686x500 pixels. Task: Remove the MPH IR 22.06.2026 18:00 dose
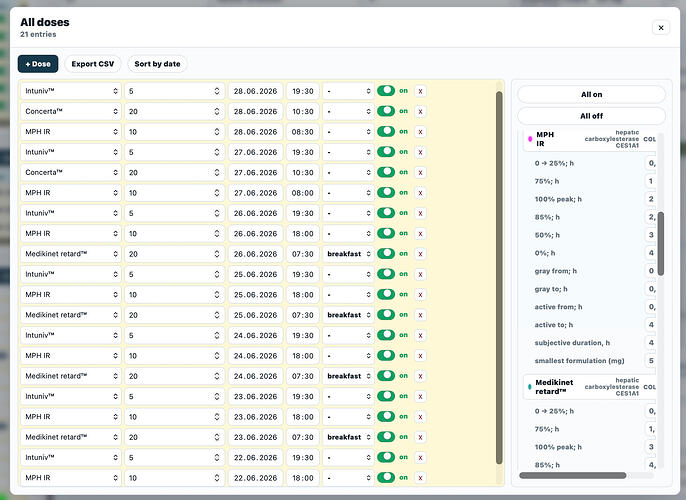pos(420,478)
